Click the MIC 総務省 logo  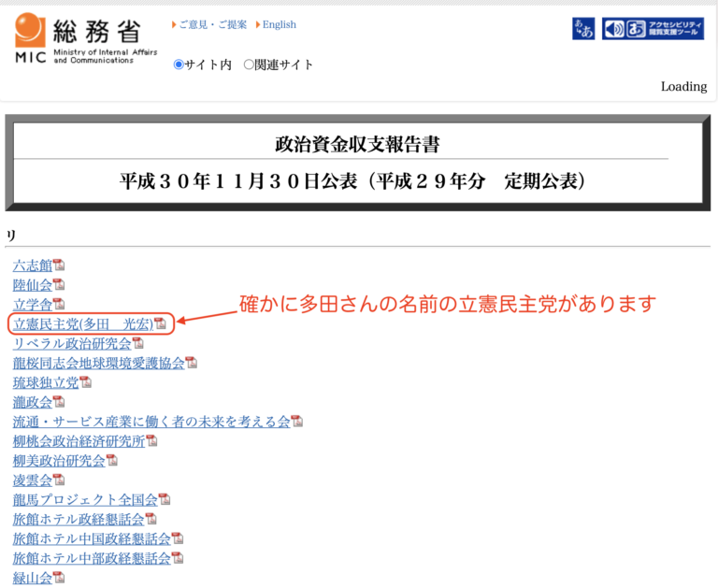(84, 37)
